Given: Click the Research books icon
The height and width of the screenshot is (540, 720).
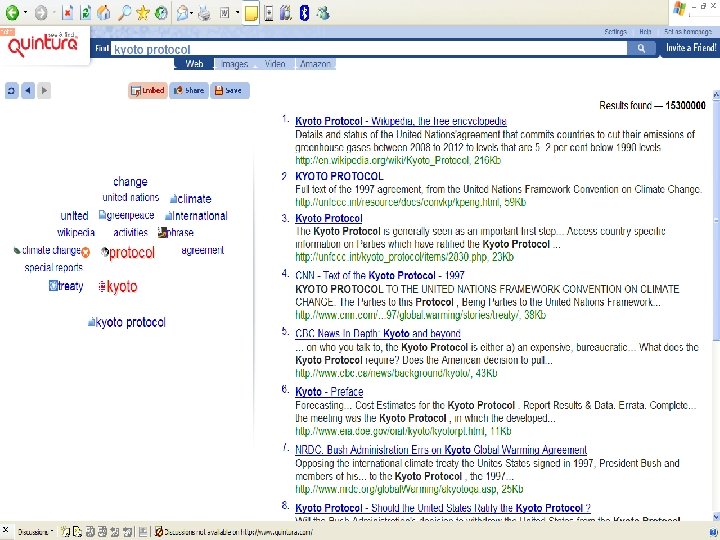Looking at the screenshot, I should click(286, 13).
